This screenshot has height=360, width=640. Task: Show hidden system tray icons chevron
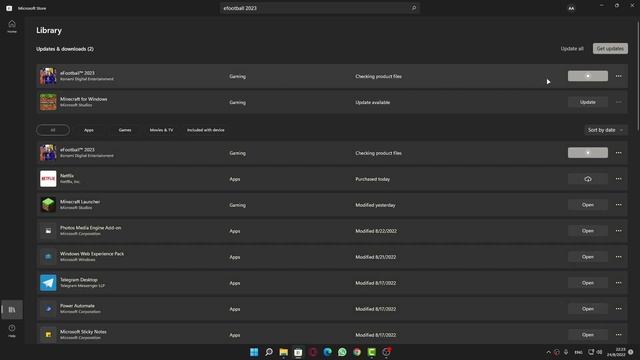[x=548, y=352]
